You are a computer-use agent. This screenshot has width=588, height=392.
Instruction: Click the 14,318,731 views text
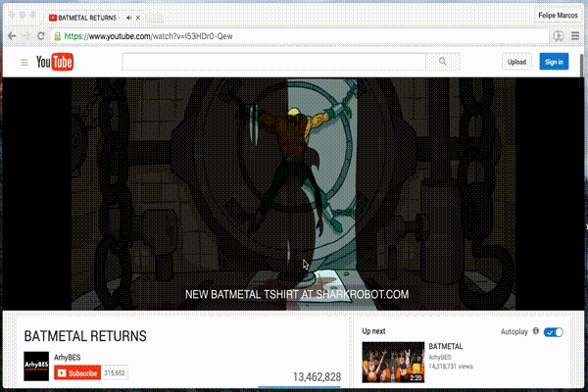tap(451, 367)
